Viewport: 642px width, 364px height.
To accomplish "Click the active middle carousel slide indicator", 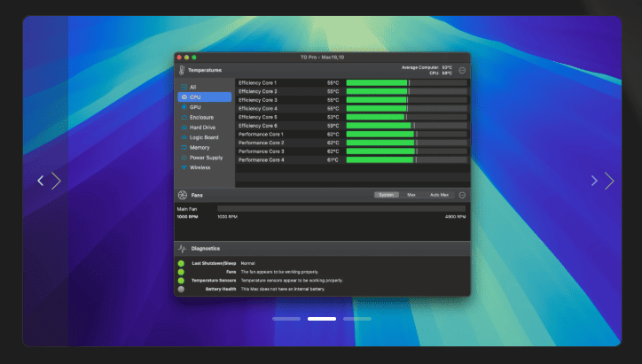I will [x=322, y=319].
